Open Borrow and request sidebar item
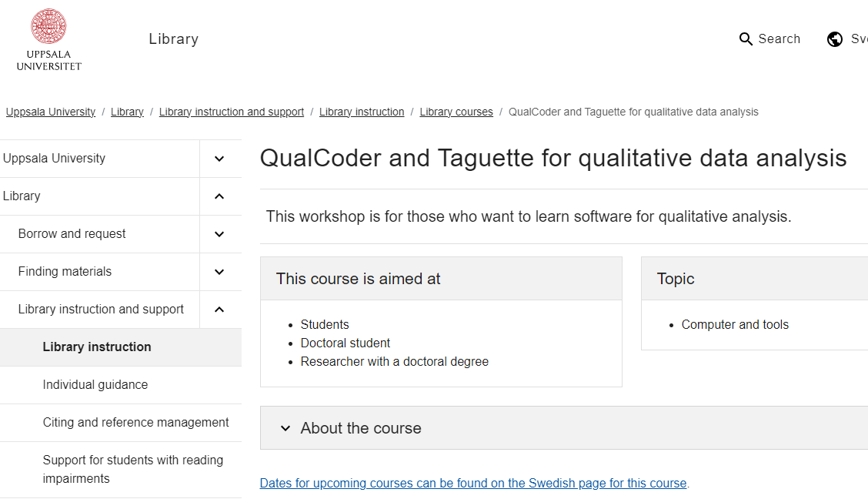868x499 pixels. (72, 234)
